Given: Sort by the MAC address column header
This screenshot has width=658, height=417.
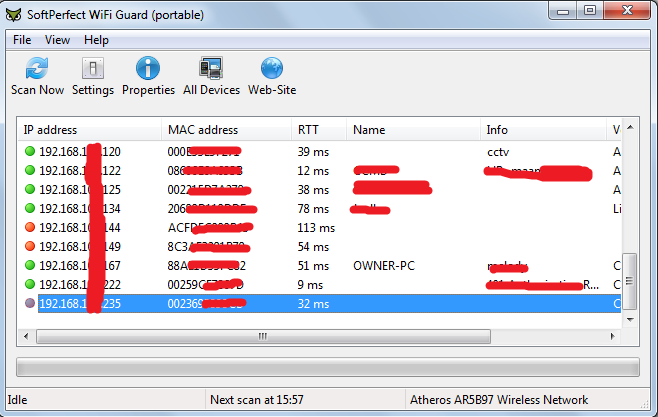Looking at the screenshot, I should (x=227, y=130).
